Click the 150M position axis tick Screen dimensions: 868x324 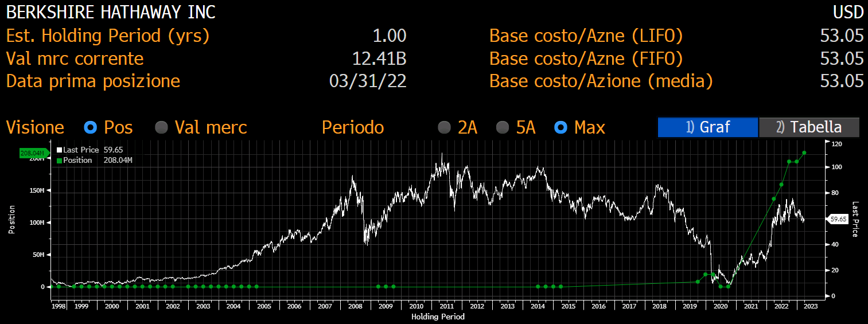tap(37, 190)
